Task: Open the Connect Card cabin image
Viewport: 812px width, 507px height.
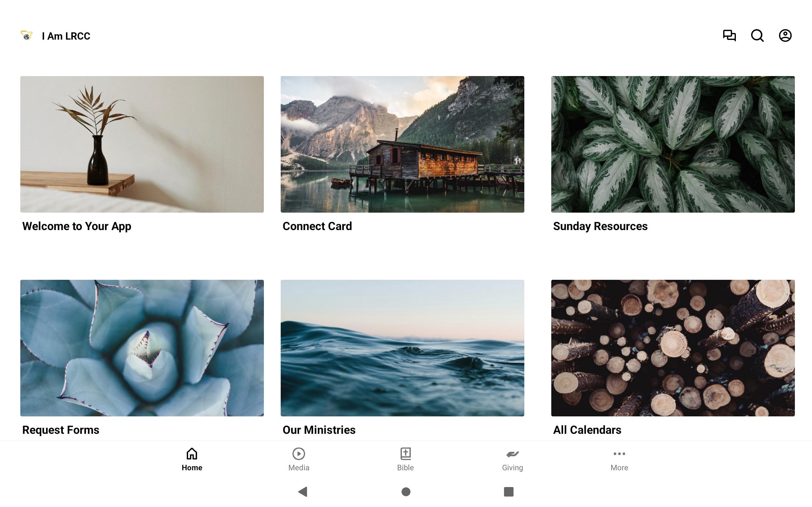Action: [x=402, y=144]
